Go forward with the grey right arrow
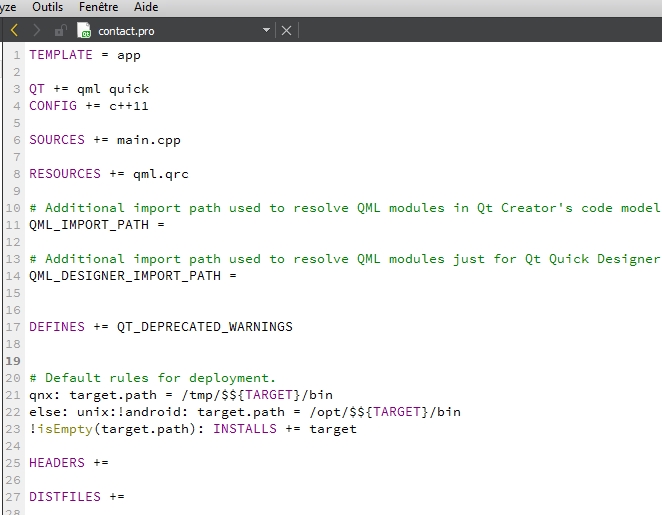Screen dimensions: 662x515 (x=37, y=30)
